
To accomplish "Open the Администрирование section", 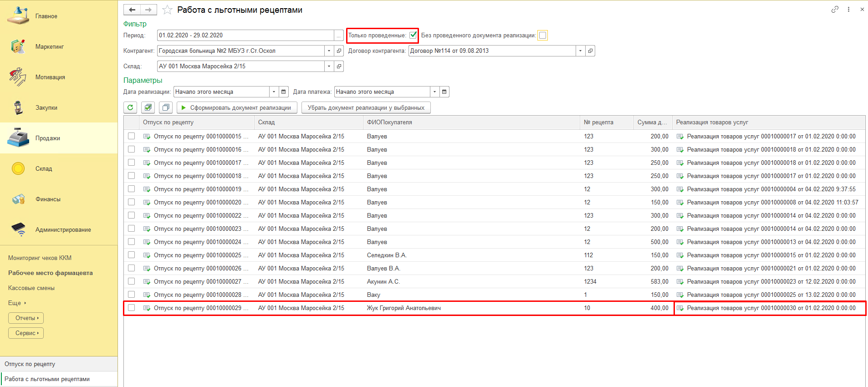I will coord(63,229).
